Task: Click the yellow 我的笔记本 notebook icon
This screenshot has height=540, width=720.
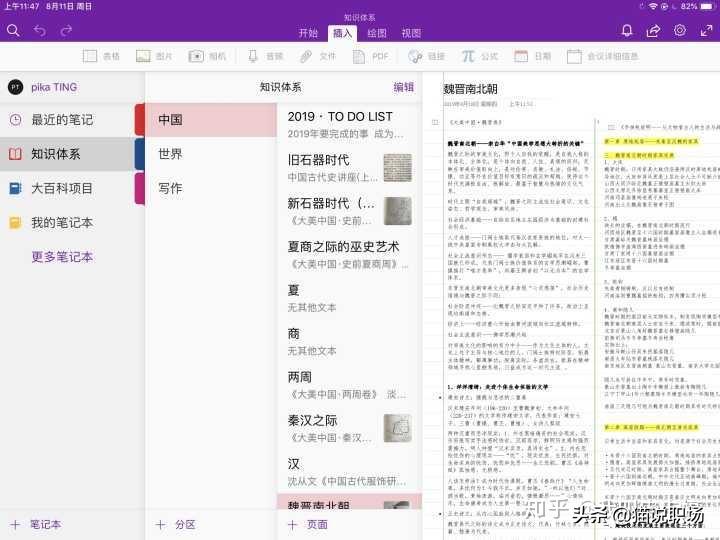Action: [x=15, y=223]
